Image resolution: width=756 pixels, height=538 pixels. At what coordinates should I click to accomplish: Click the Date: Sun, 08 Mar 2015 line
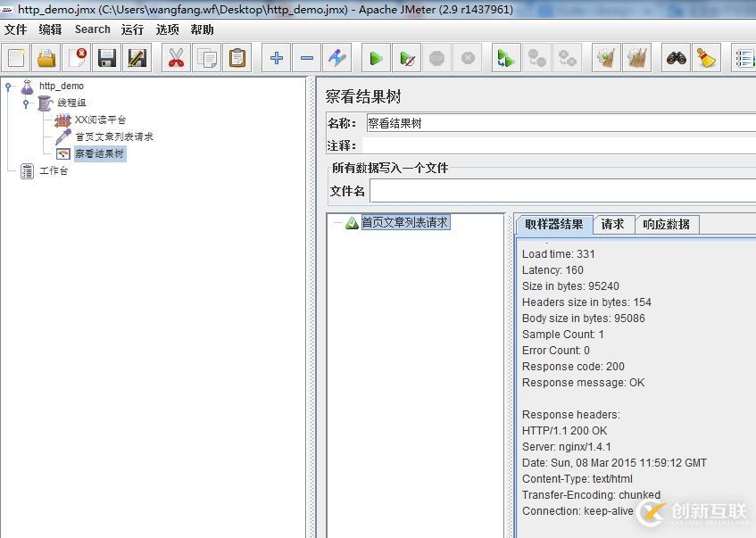(614, 463)
